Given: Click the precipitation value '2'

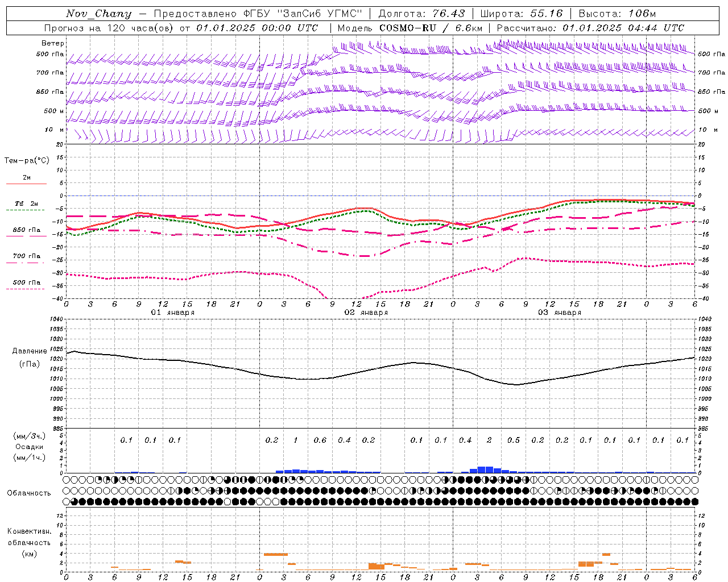Looking at the screenshot, I should tap(489, 440).
